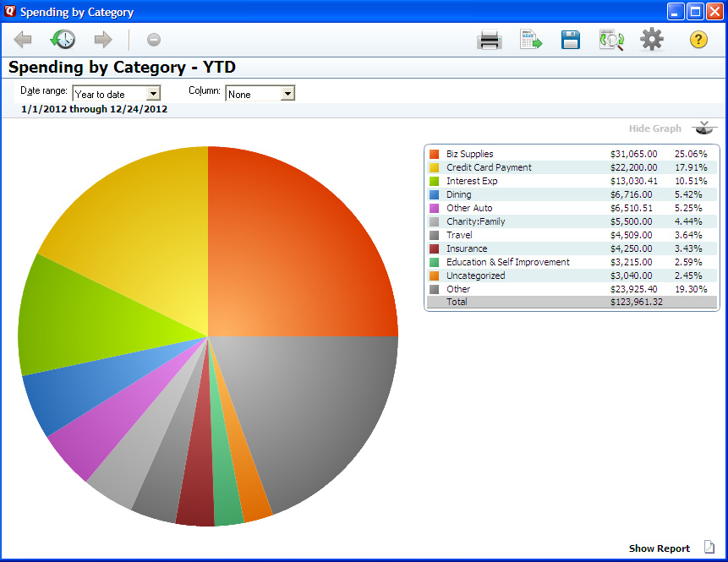Export report data icon

pyautogui.click(x=531, y=40)
